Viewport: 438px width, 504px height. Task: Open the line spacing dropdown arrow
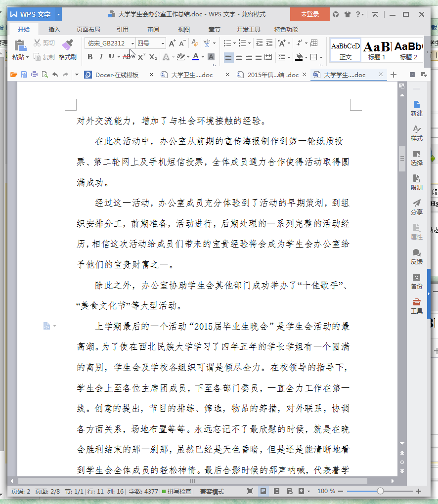tap(289, 57)
